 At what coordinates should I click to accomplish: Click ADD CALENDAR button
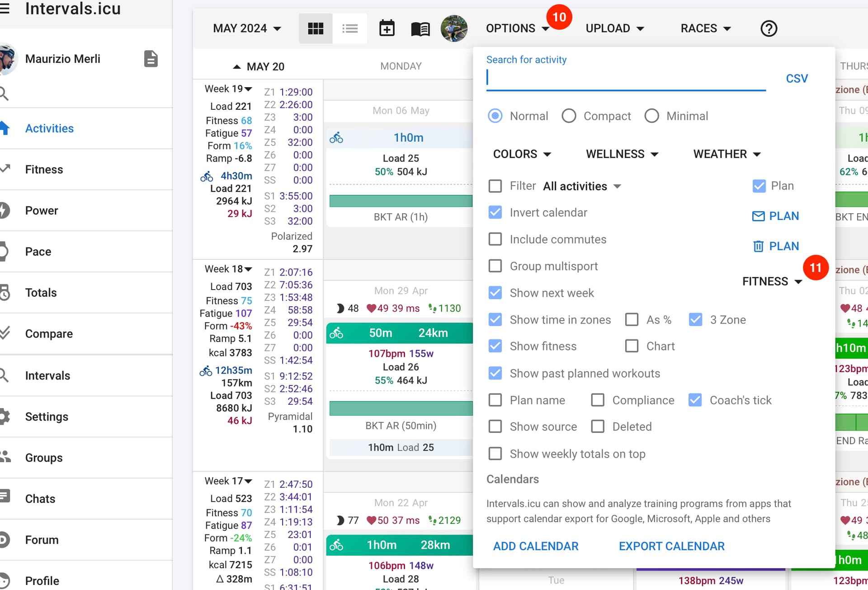click(x=536, y=546)
